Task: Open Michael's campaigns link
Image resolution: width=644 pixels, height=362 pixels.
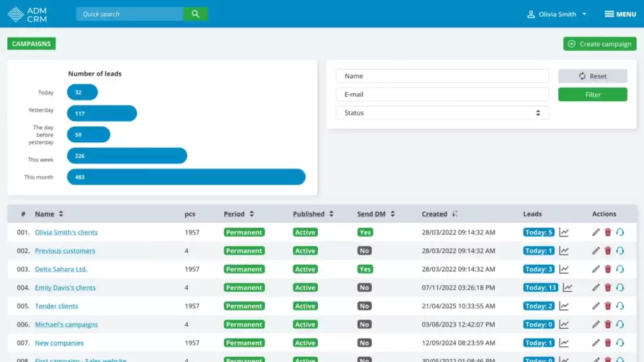Action: (x=66, y=324)
